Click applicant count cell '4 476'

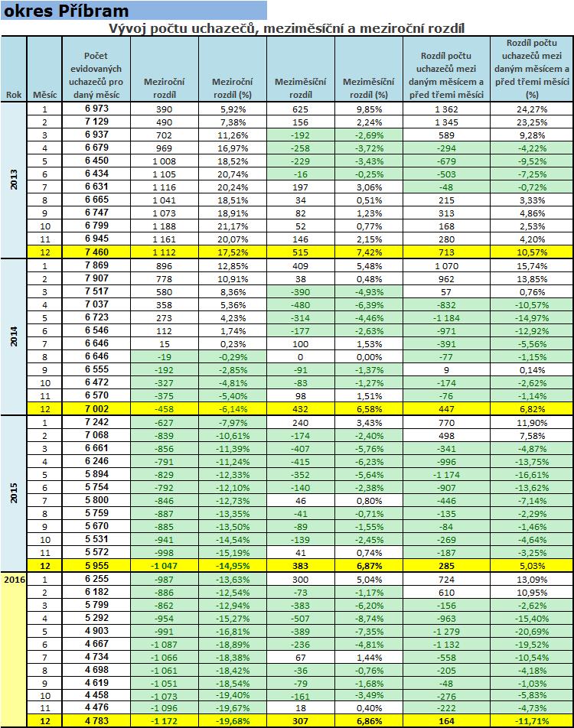click(x=96, y=707)
